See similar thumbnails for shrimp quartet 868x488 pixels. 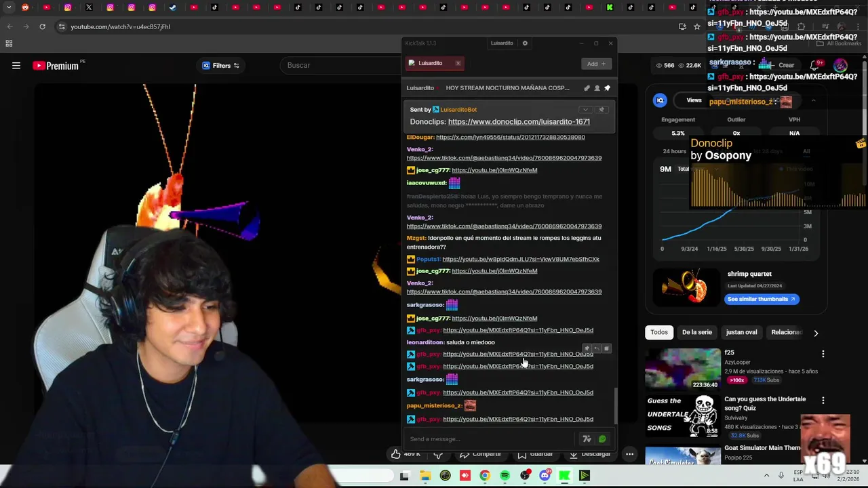click(761, 299)
